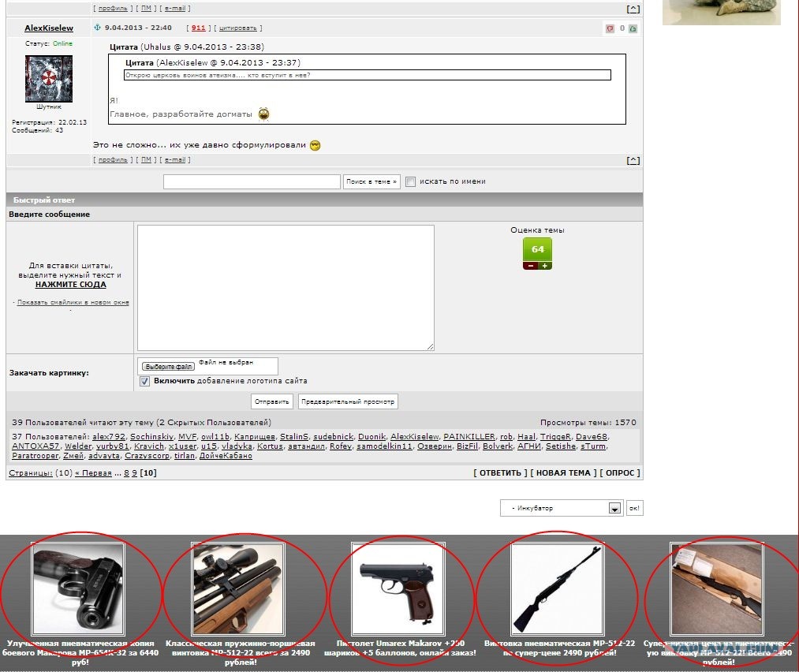
Task: Go to page 8 of the thread
Action: point(126,472)
